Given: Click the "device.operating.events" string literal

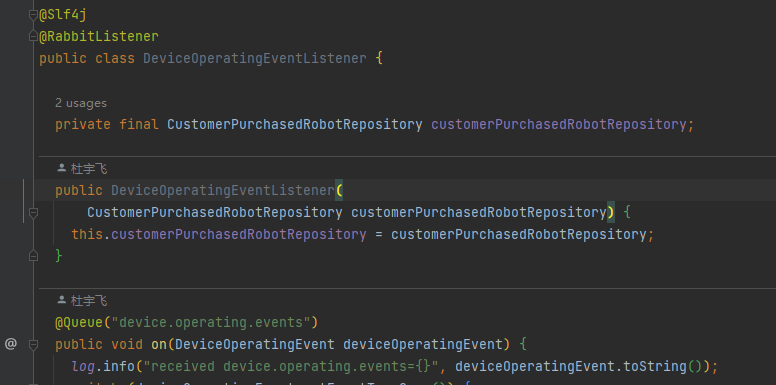Looking at the screenshot, I should coord(211,323).
